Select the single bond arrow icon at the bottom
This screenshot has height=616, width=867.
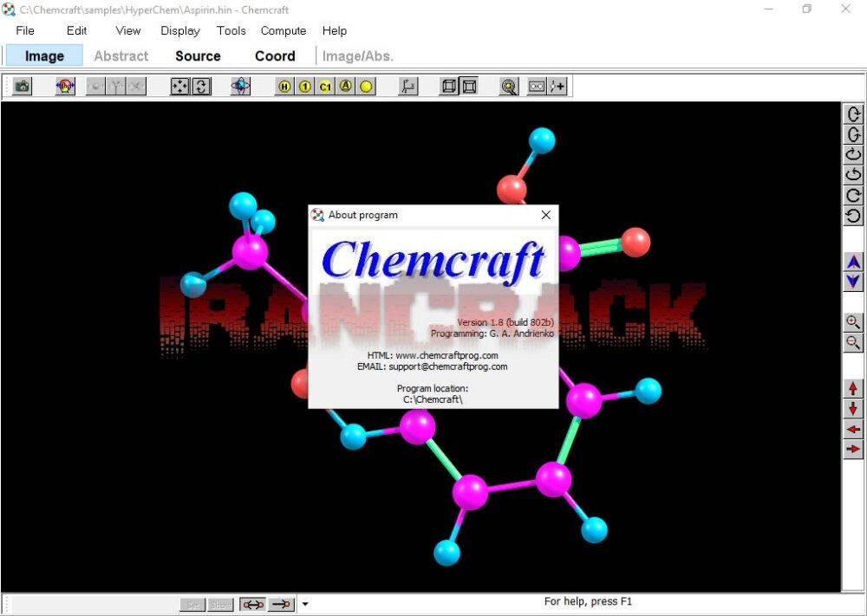click(x=282, y=604)
